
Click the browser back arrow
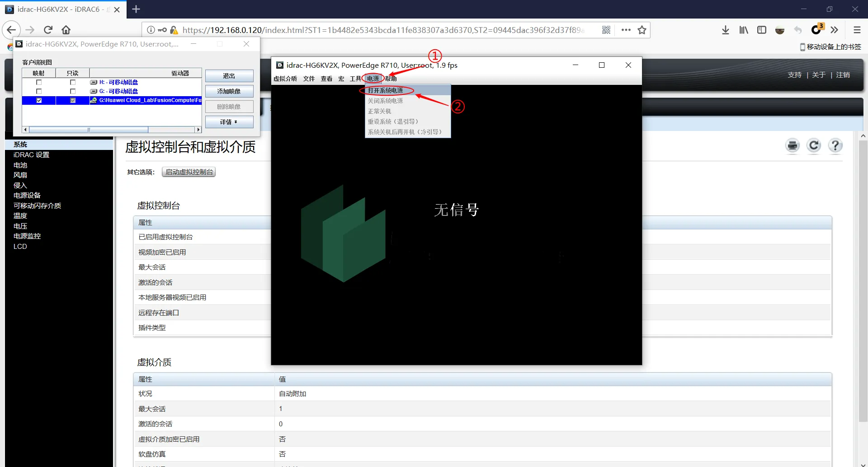coord(11,30)
